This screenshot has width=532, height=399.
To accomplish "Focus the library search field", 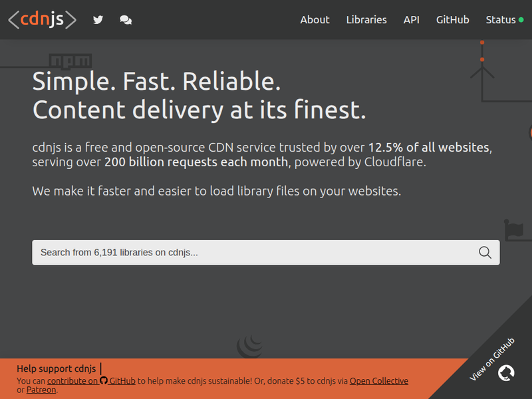I will (x=265, y=253).
